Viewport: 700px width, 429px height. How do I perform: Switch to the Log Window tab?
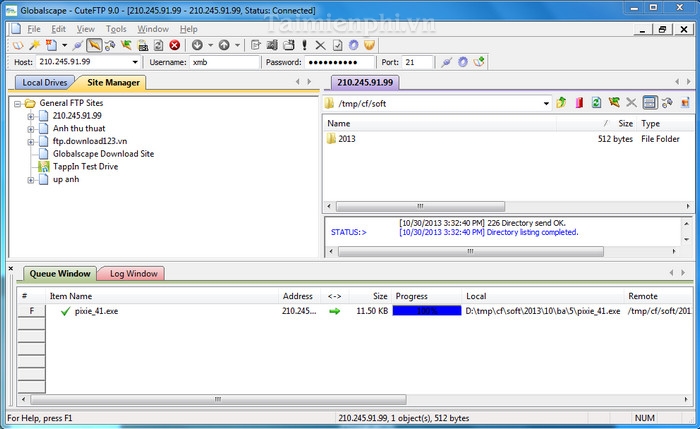click(133, 274)
